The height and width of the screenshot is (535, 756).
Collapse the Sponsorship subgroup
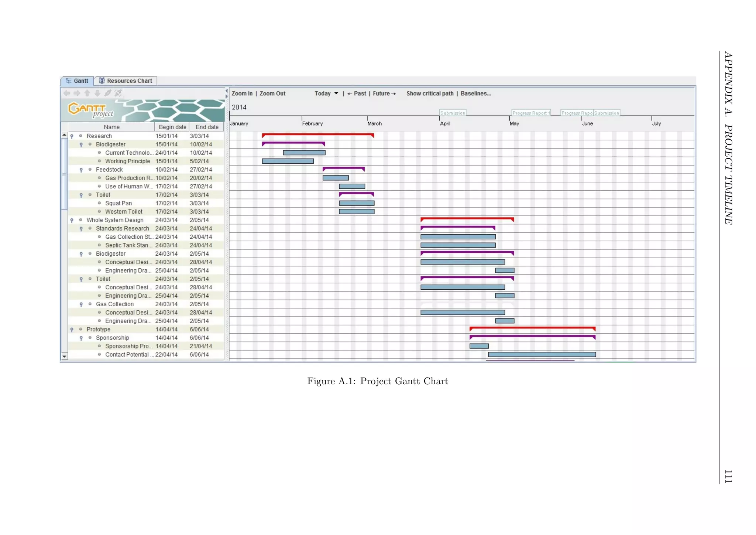[81, 338]
